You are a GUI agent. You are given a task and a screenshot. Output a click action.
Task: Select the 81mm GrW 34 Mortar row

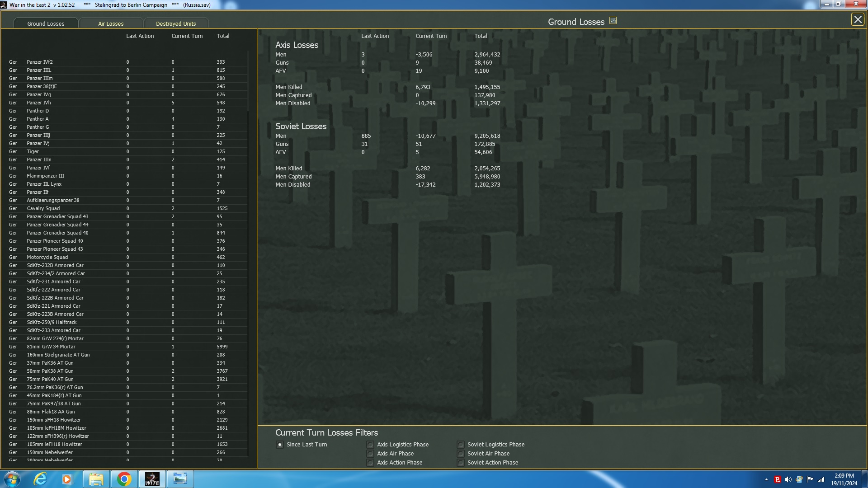(x=127, y=347)
